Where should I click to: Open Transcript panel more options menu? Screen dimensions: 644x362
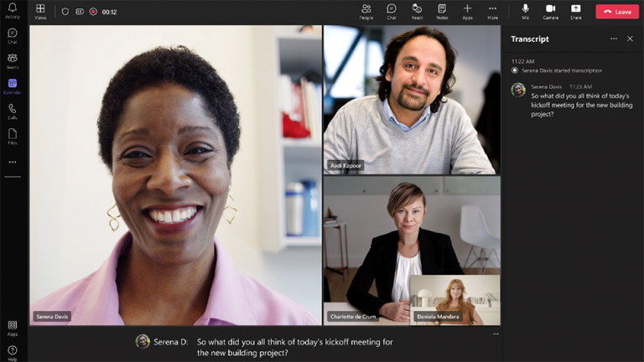[614, 39]
